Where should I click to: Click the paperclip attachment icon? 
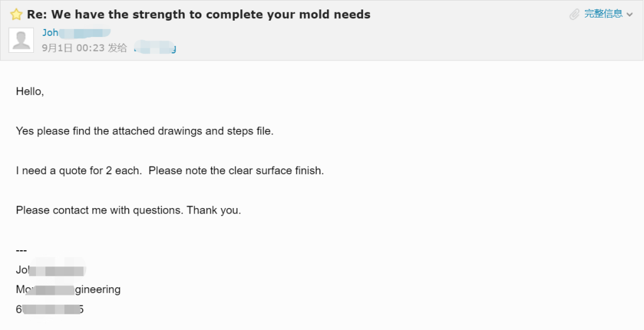[575, 14]
